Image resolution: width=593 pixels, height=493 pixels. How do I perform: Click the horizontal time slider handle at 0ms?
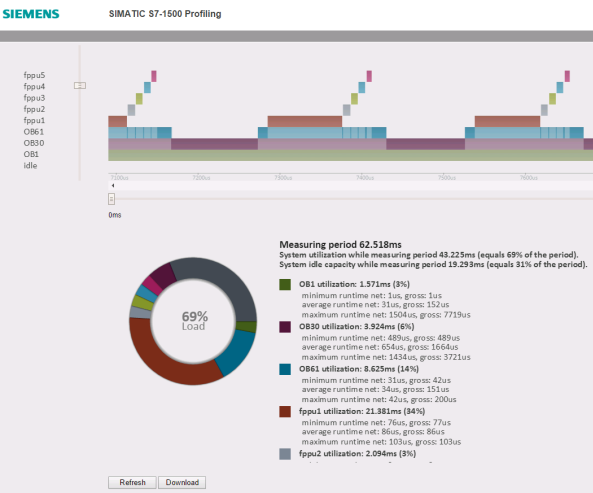click(111, 199)
